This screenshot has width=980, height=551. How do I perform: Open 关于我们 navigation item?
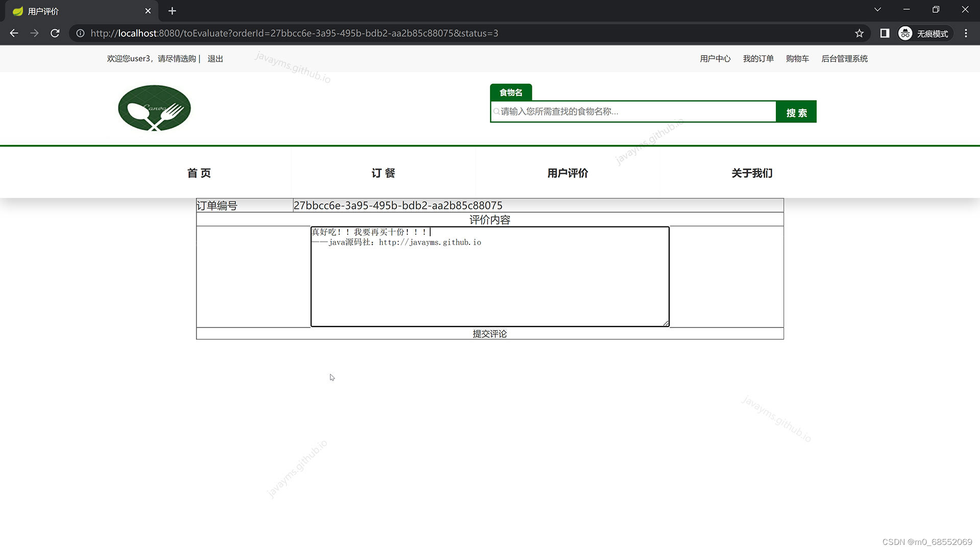[752, 173]
